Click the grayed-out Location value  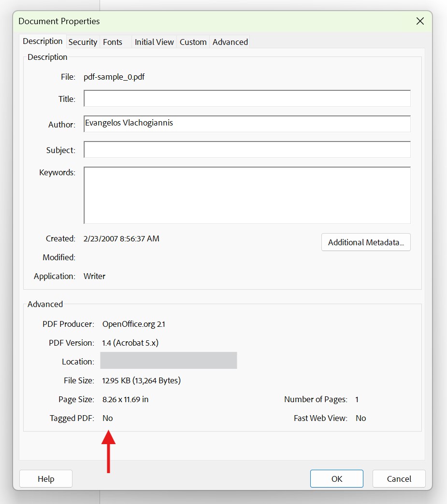(168, 360)
